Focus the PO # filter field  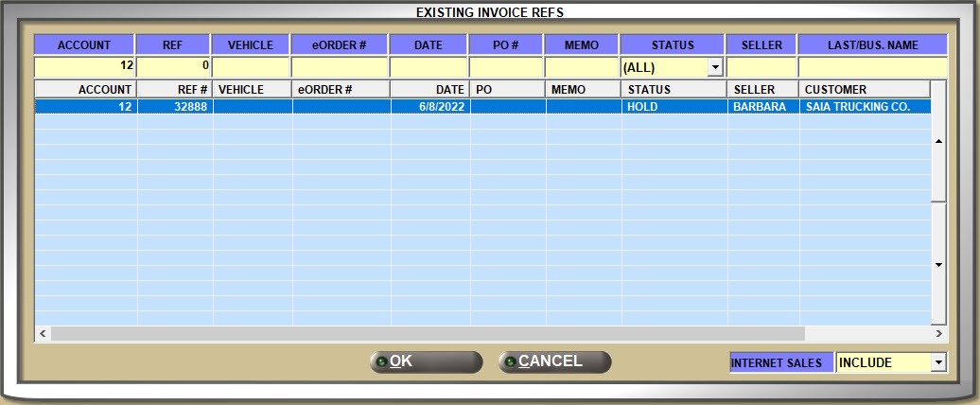coord(505,68)
